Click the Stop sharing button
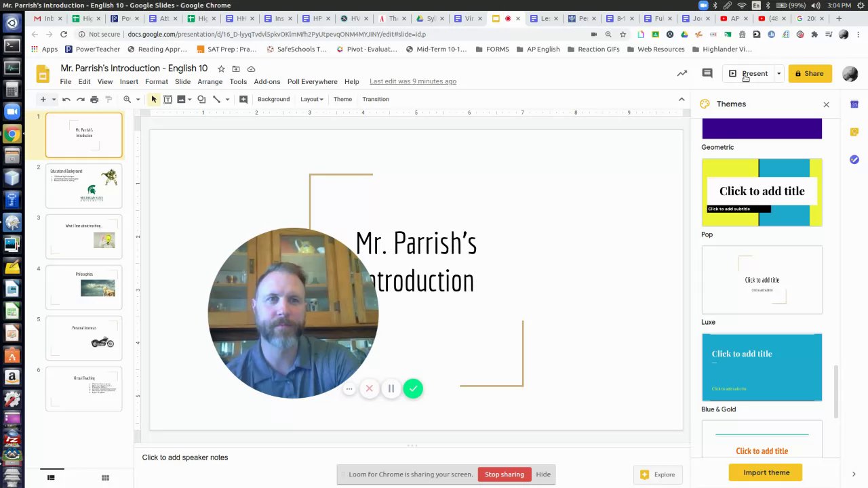This screenshot has height=488, width=868. [x=505, y=474]
